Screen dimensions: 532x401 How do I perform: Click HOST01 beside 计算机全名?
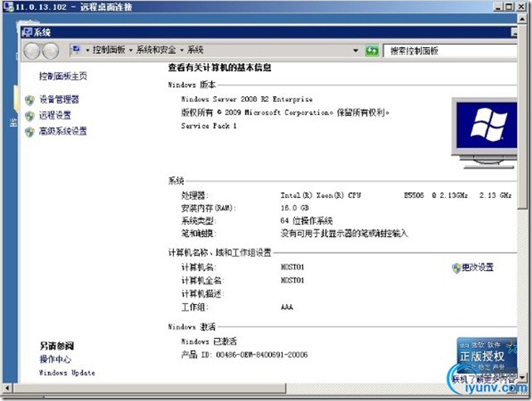pyautogui.click(x=293, y=281)
